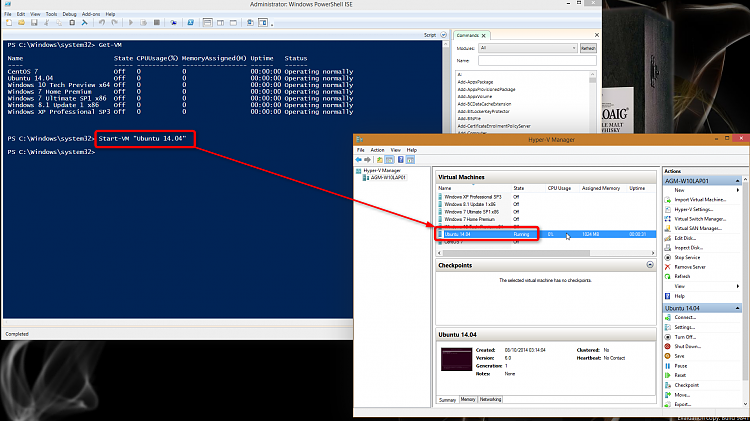Open Add-ons menu in PowerShell ISE

91,14
